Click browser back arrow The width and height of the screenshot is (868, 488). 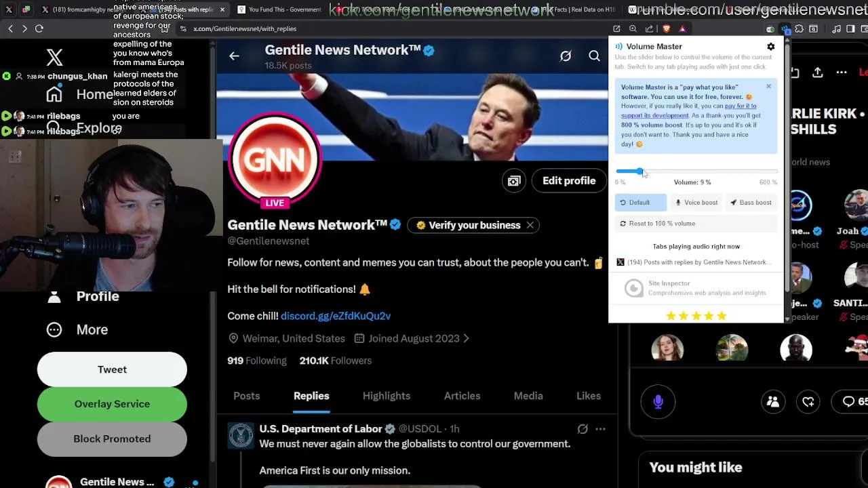pyautogui.click(x=10, y=28)
